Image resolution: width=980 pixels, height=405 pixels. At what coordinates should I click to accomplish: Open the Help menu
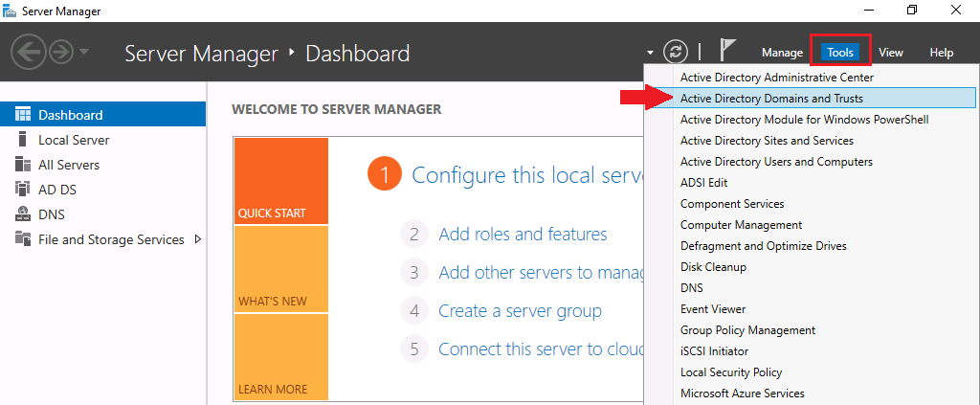tap(942, 53)
